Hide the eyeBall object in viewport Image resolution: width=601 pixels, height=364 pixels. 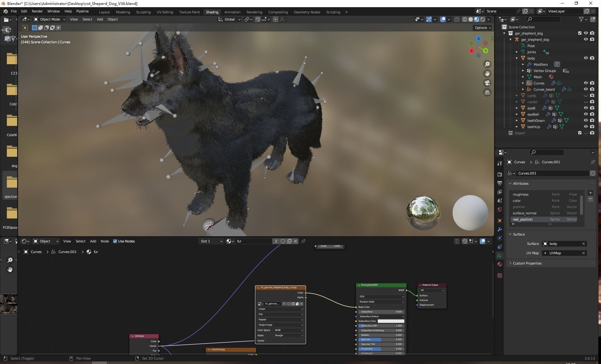586,114
